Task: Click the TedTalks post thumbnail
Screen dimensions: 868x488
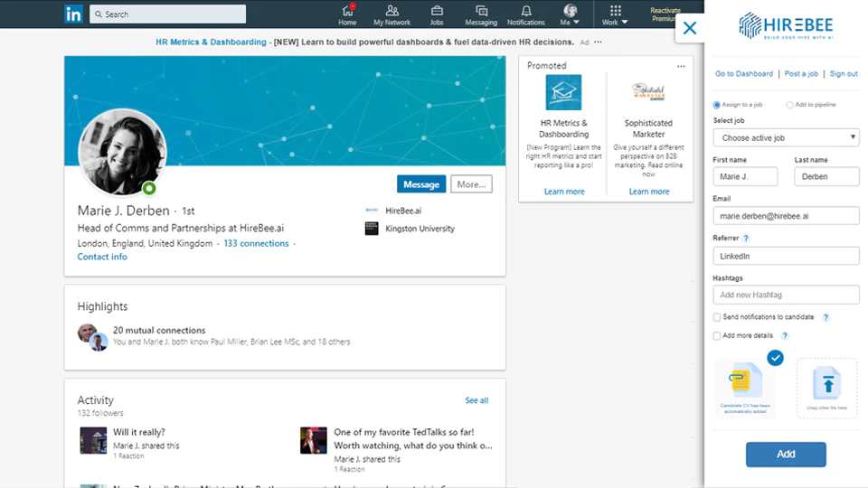Action: (x=314, y=440)
